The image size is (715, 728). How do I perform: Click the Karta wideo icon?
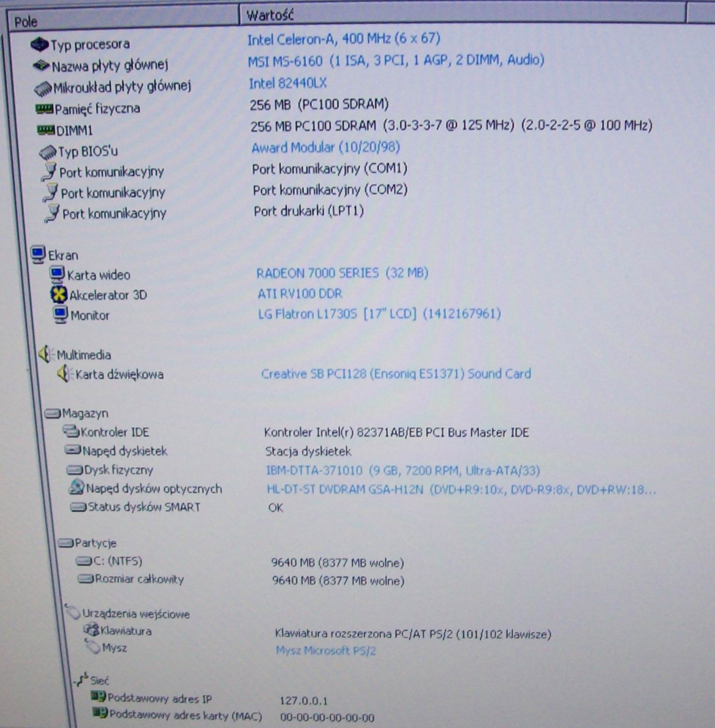(56, 274)
